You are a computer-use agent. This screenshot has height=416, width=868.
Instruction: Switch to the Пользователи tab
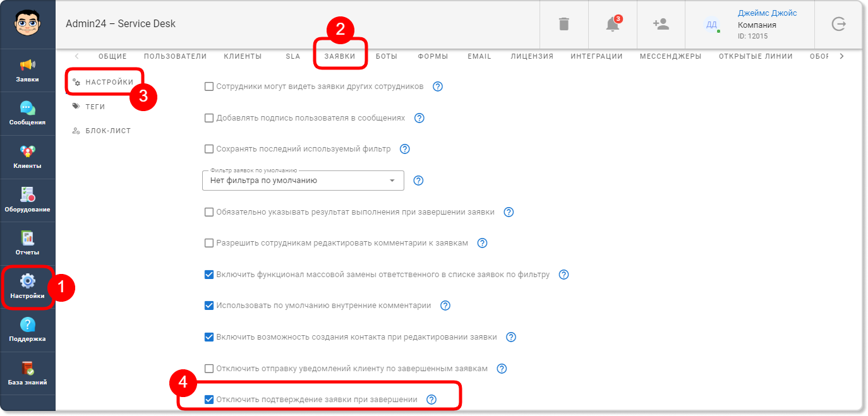pos(176,56)
